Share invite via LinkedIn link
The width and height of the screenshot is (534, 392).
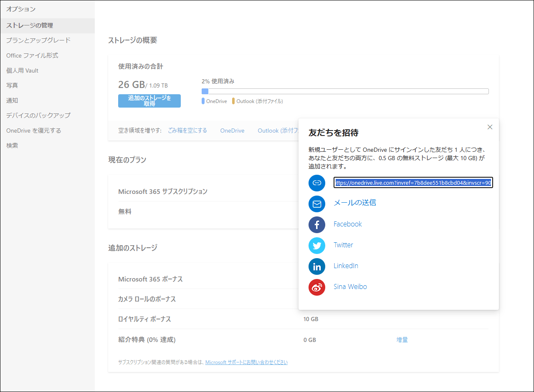[x=346, y=266]
